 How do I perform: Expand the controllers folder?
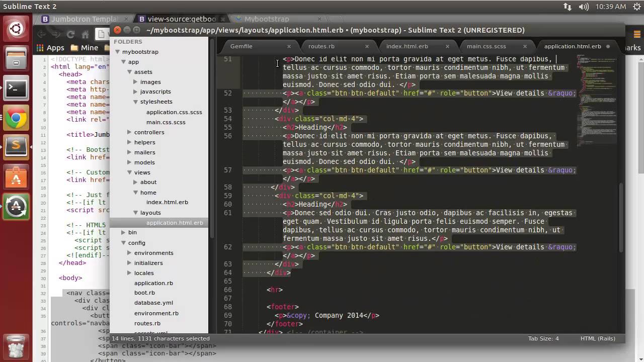pos(130,132)
